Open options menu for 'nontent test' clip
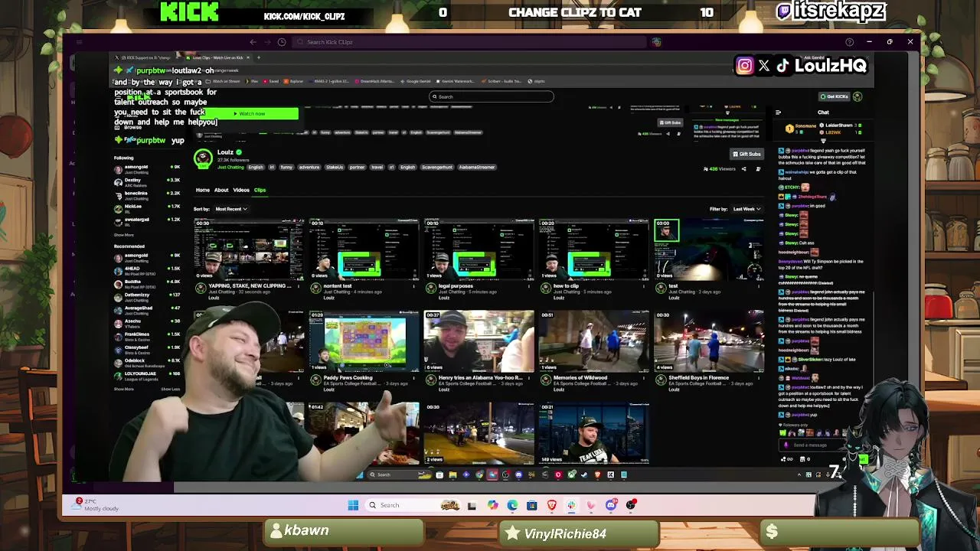The width and height of the screenshot is (980, 551). pos(414,285)
